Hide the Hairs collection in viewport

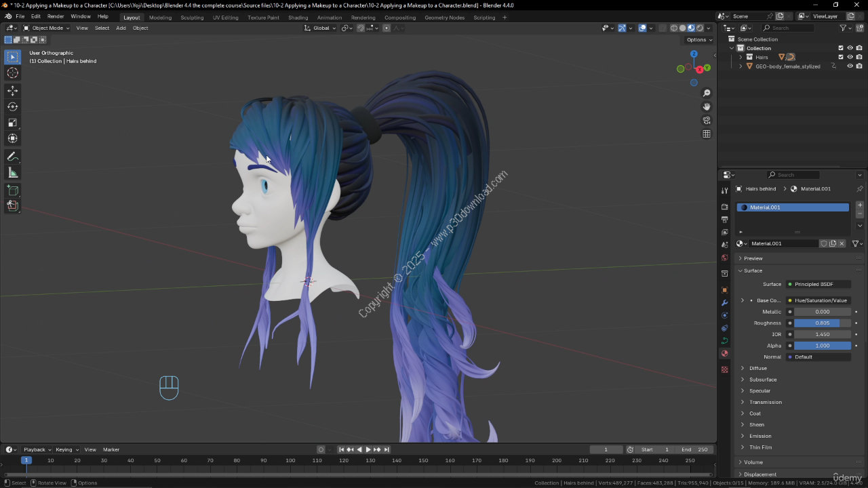pos(850,57)
